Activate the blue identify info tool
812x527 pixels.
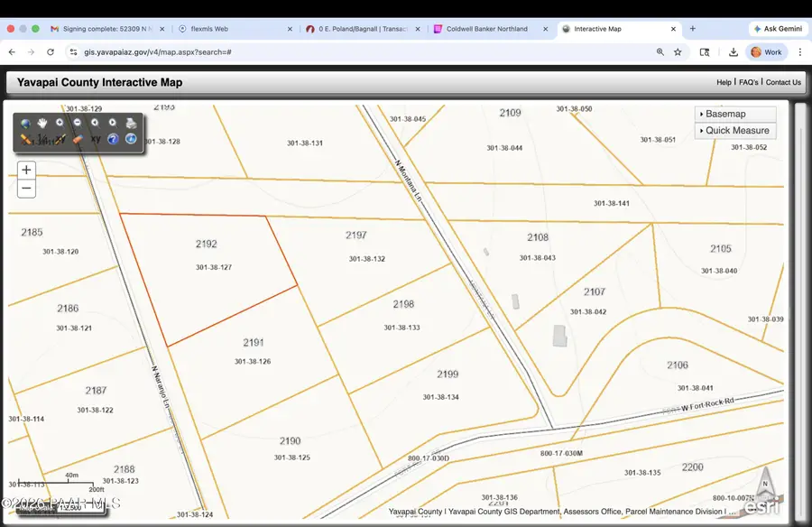coord(131,139)
